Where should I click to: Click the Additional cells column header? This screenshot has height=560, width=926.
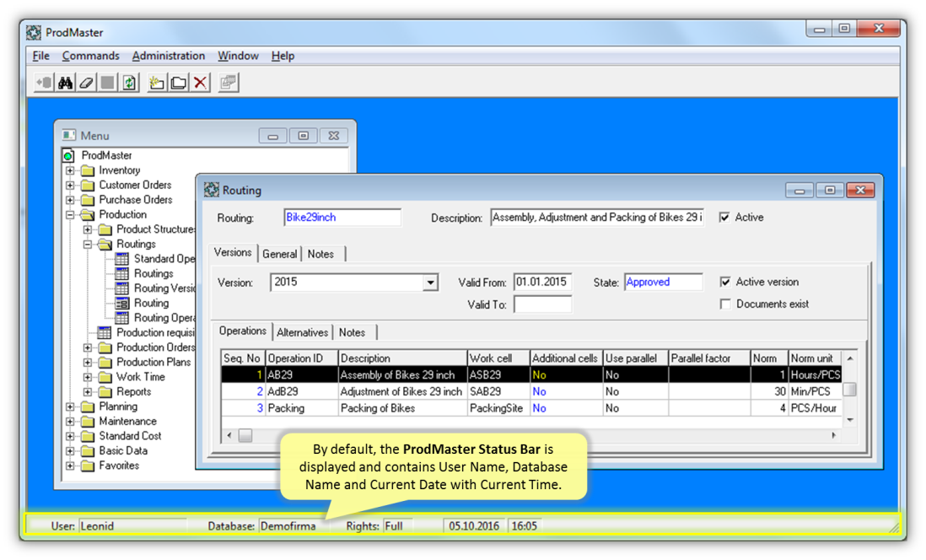tap(567, 358)
